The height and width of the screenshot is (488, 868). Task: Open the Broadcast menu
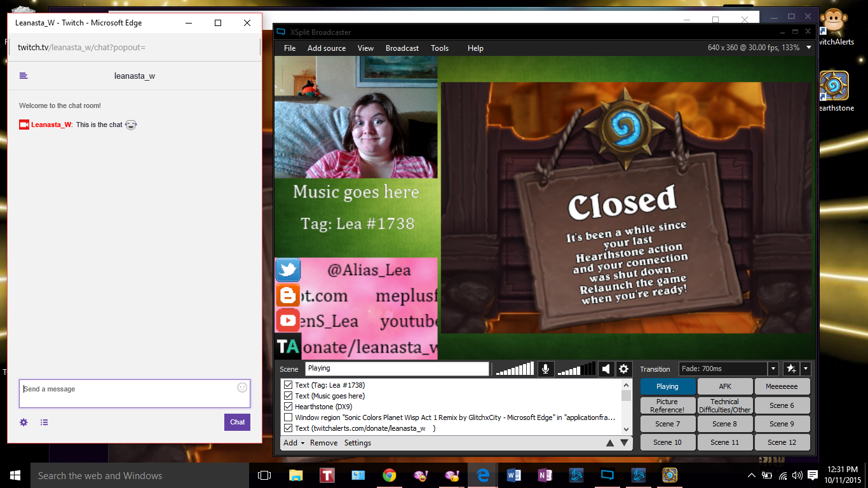click(402, 48)
